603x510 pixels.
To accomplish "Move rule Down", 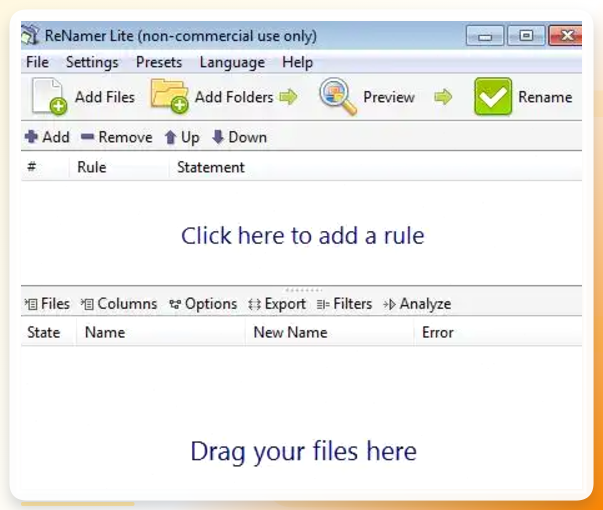I will tap(239, 137).
